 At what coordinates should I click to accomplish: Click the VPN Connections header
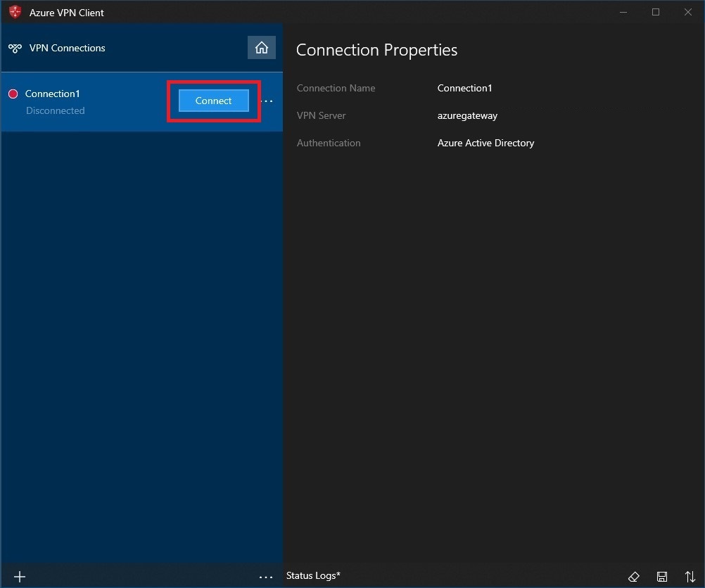coord(66,48)
